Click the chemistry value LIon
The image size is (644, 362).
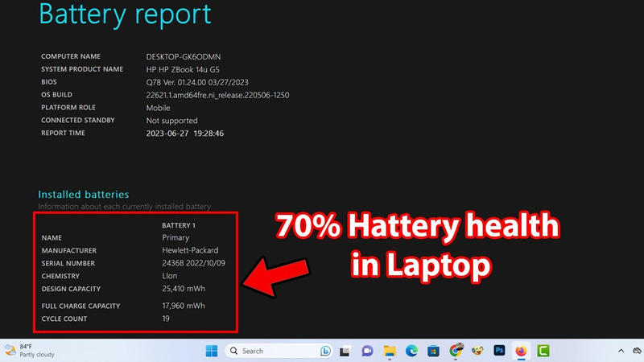tap(170, 276)
